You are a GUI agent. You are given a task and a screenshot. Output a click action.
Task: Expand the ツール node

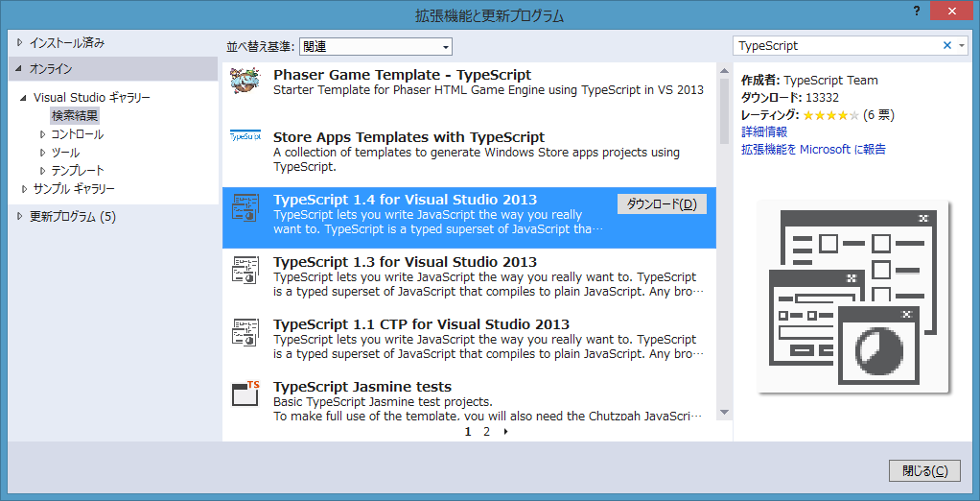pos(42,153)
